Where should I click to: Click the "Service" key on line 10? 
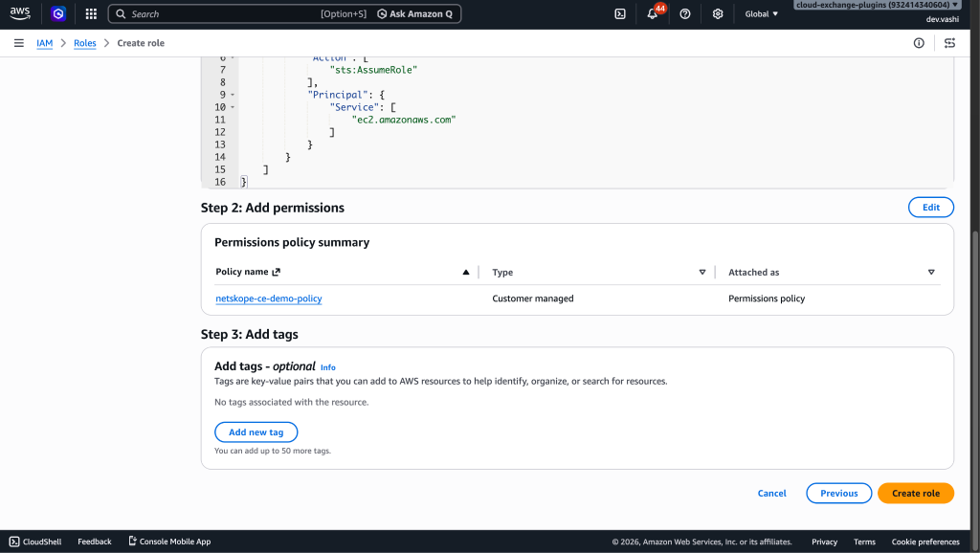point(354,107)
